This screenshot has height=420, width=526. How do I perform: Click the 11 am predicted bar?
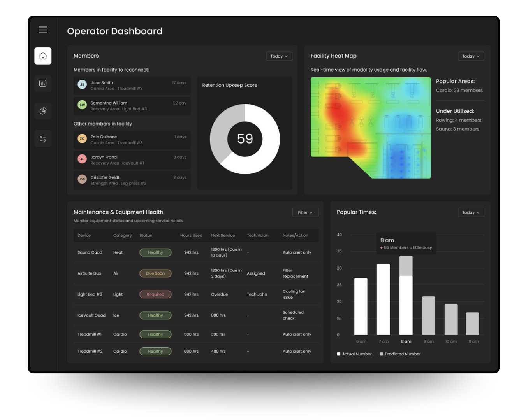[473, 324]
